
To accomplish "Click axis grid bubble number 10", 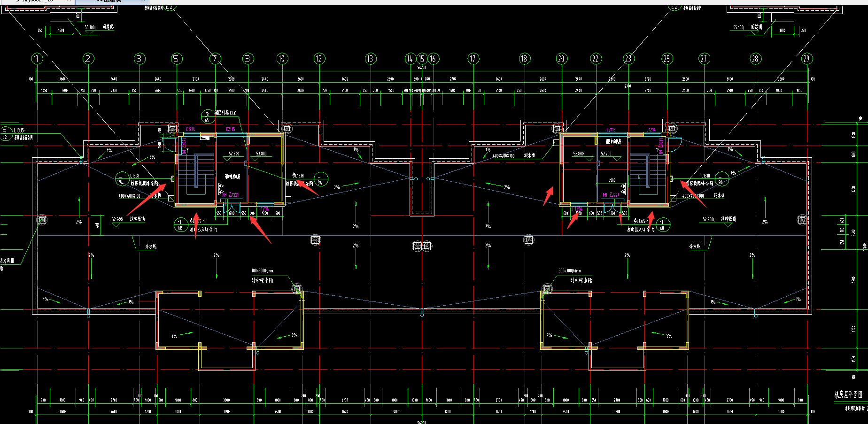I will click(x=282, y=59).
